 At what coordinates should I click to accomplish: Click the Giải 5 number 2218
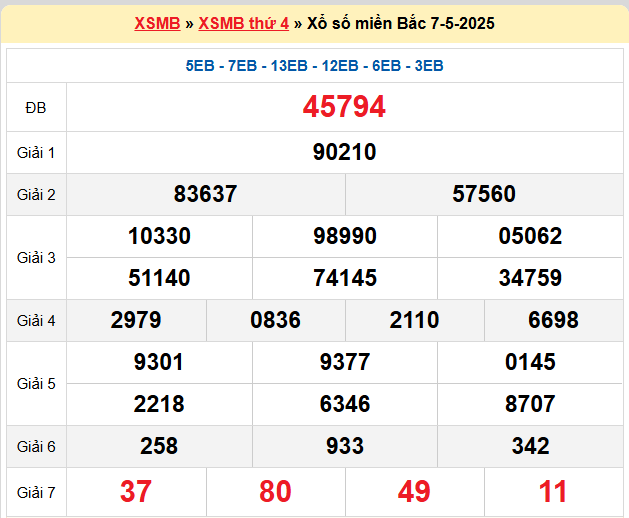coord(159,404)
